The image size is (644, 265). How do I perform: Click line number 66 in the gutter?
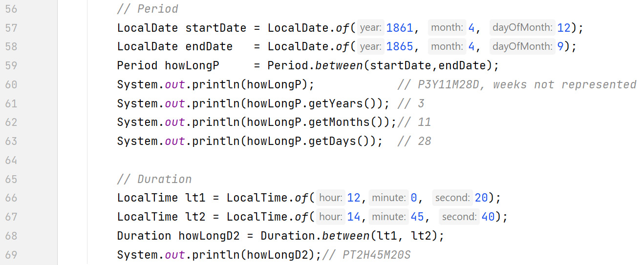point(11,198)
